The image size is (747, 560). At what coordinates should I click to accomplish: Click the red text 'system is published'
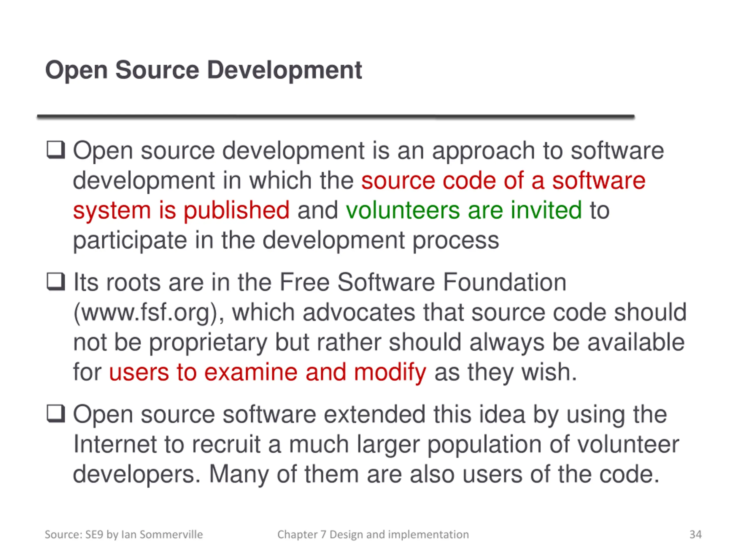pyautogui.click(x=181, y=211)
